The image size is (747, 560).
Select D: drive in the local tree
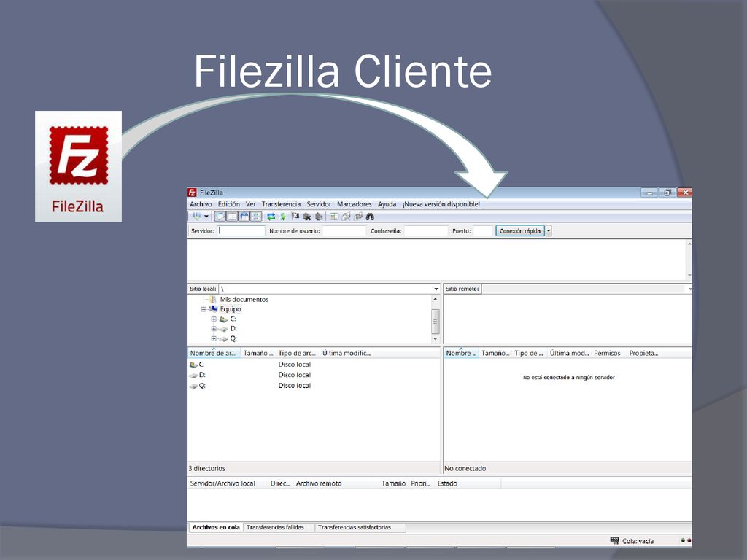tap(233, 329)
